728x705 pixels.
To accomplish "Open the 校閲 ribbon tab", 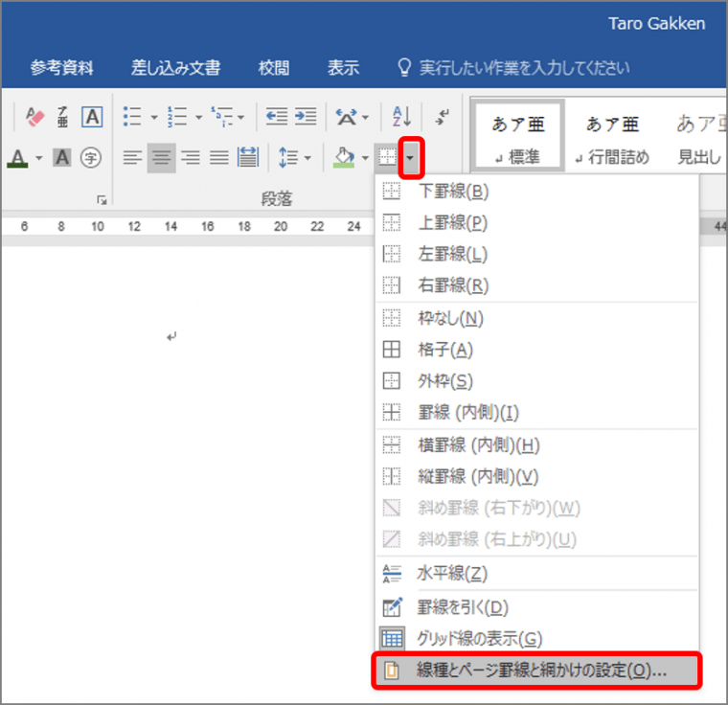I will click(274, 68).
